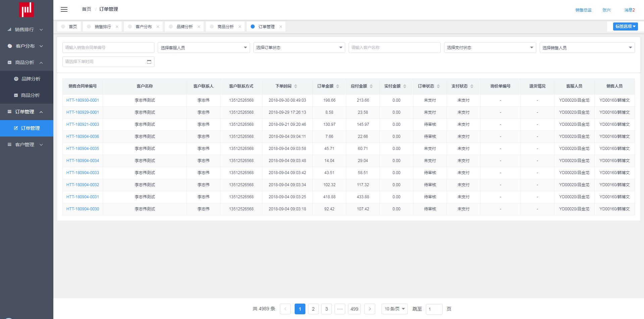
Task: Open order HTT-180904-0033
Action: (x=83, y=173)
